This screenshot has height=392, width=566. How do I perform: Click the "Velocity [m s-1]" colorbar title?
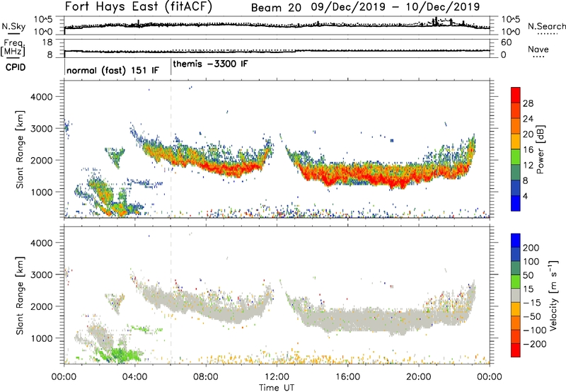coord(553,295)
